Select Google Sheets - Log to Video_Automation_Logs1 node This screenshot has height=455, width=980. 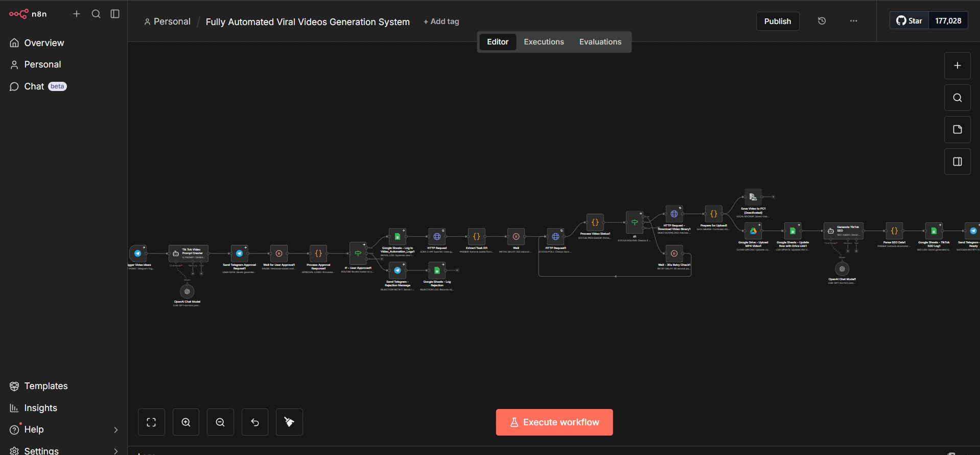pyautogui.click(x=398, y=237)
